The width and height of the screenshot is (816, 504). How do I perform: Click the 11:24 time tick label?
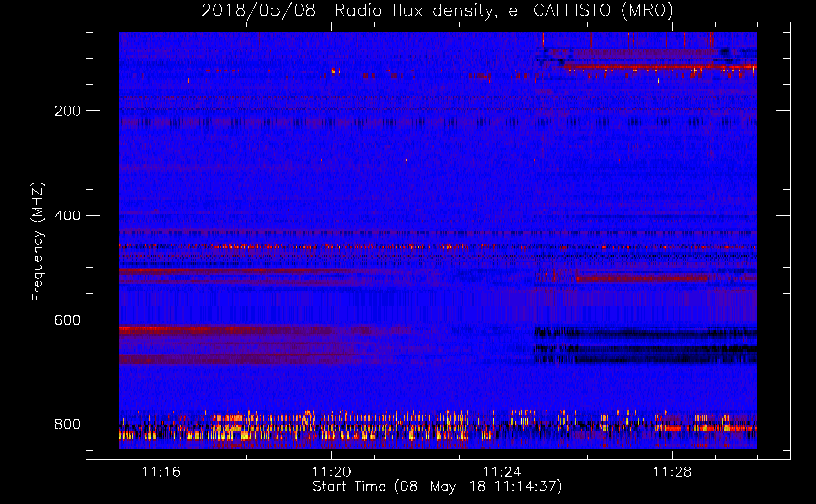pyautogui.click(x=502, y=472)
